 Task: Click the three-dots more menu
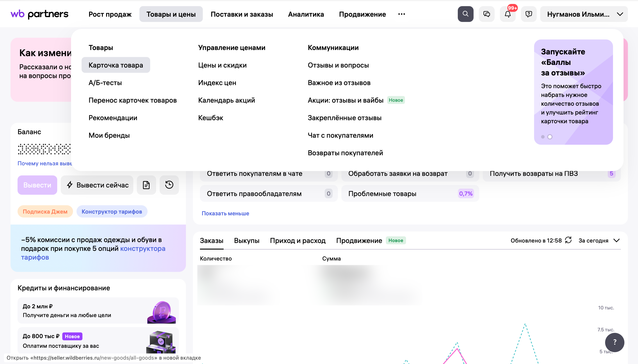402,14
